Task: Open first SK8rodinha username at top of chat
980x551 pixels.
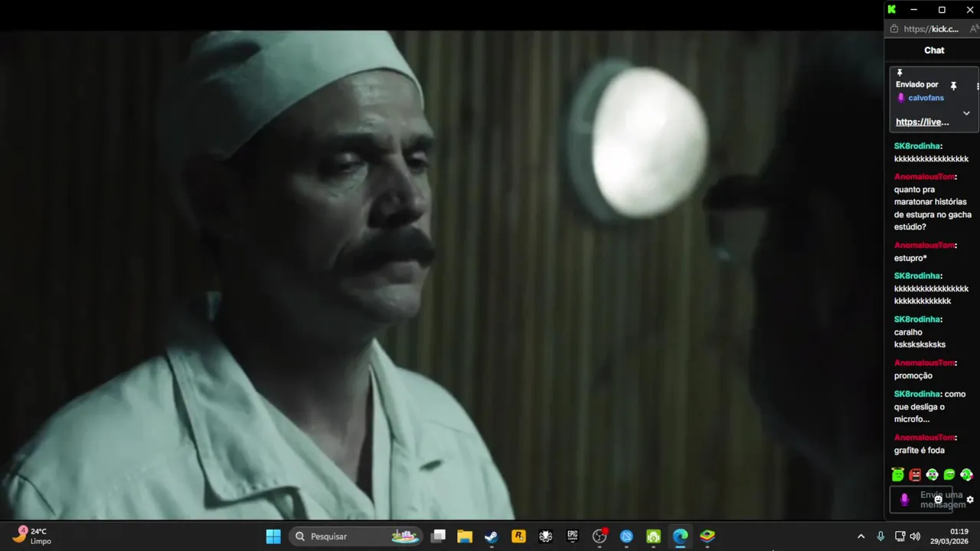Action: pos(916,145)
